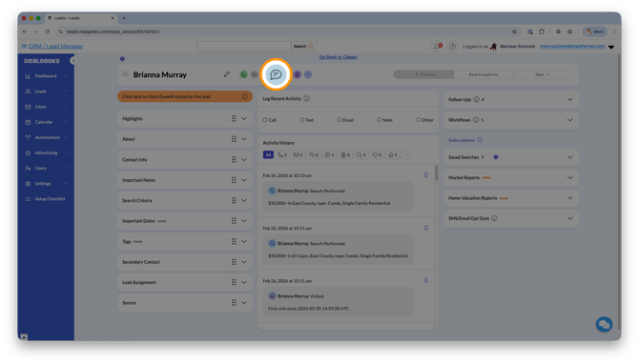Image resolution: width=639 pixels, height=364 pixels.
Task: Click the browser address bar
Action: coord(281,31)
